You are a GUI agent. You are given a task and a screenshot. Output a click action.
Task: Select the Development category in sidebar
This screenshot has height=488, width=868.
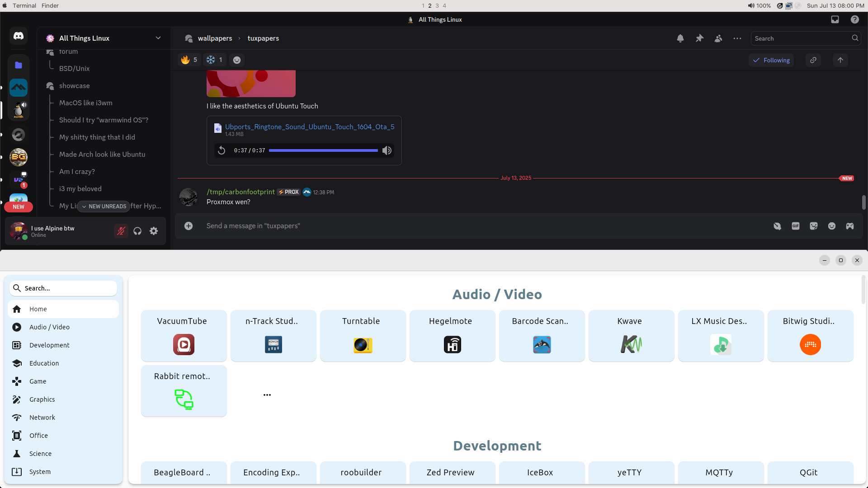[x=49, y=345]
